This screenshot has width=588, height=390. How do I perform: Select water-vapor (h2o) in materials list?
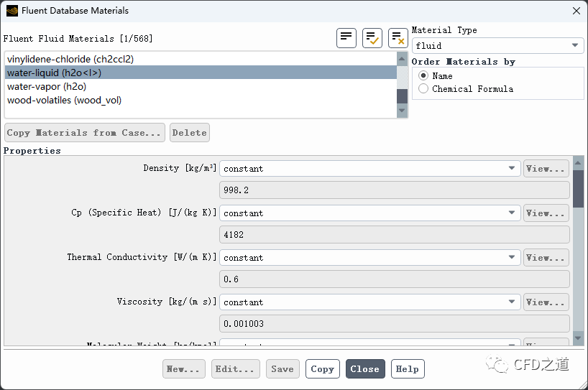[201, 86]
